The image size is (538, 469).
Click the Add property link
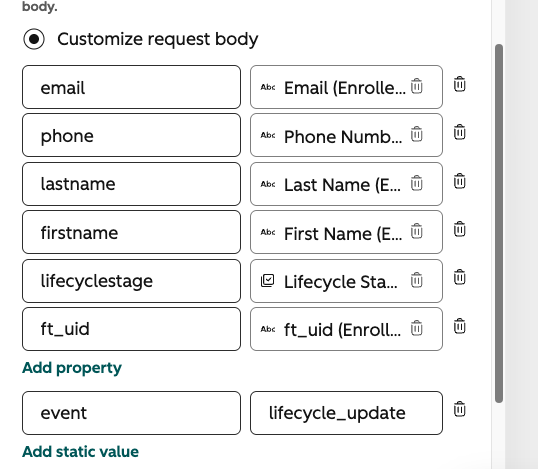72,368
